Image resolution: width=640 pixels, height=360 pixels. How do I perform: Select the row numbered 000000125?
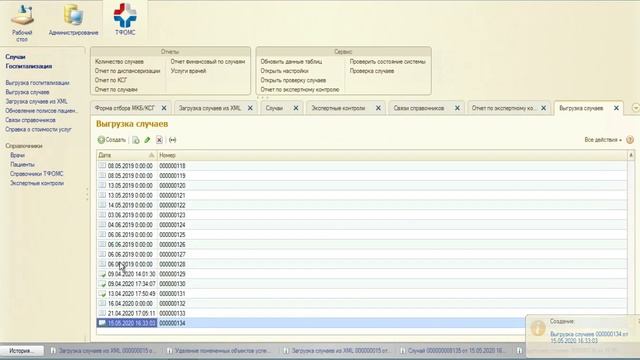[x=362, y=235]
